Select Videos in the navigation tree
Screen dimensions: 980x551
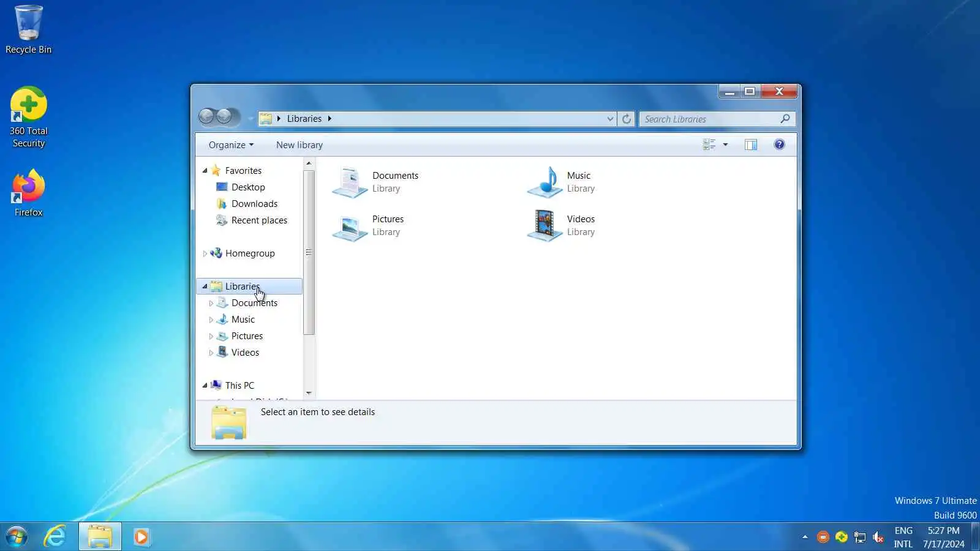click(x=245, y=353)
